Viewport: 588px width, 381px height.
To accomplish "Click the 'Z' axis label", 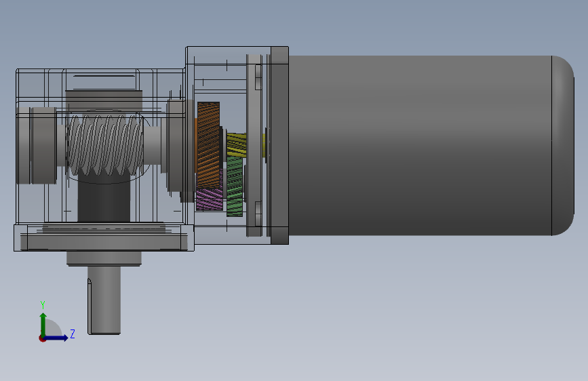I will (x=73, y=334).
